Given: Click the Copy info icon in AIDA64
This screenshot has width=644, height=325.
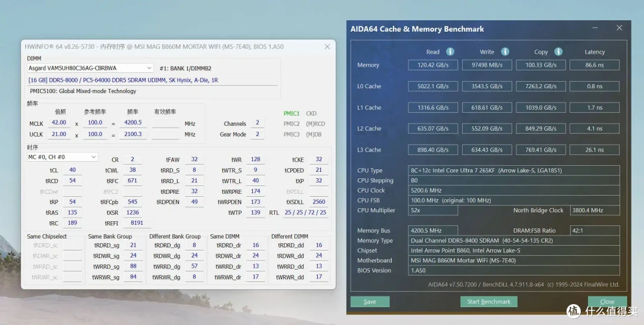Looking at the screenshot, I should (x=558, y=51).
